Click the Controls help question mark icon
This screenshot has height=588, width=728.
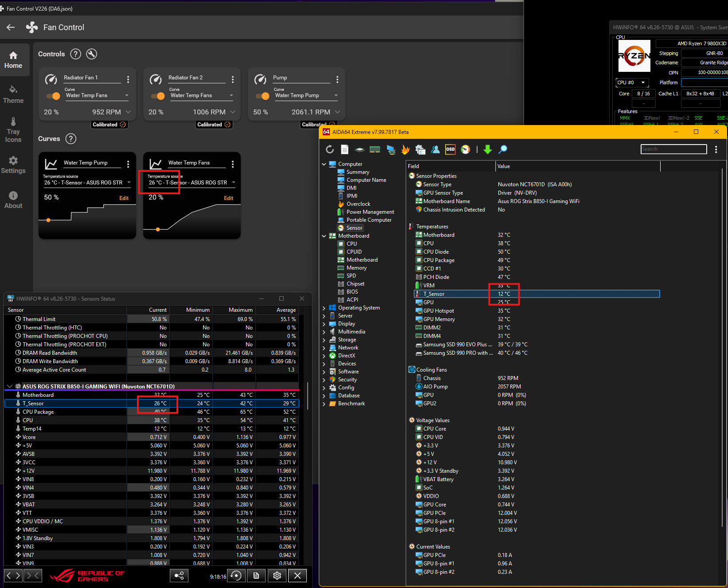[x=76, y=54]
